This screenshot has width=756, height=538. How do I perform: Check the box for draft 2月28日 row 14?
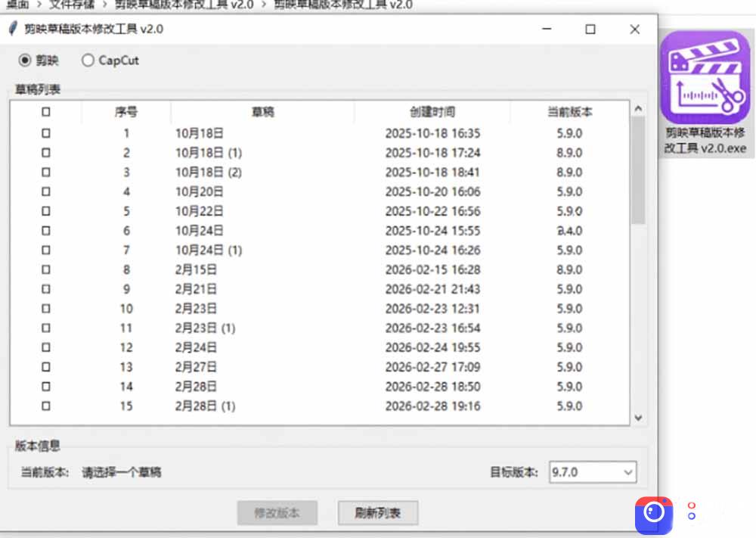[46, 387]
